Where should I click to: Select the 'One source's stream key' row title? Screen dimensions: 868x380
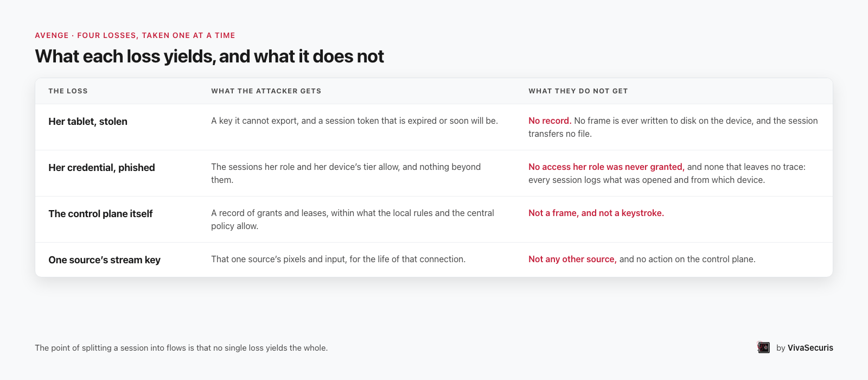pos(104,260)
